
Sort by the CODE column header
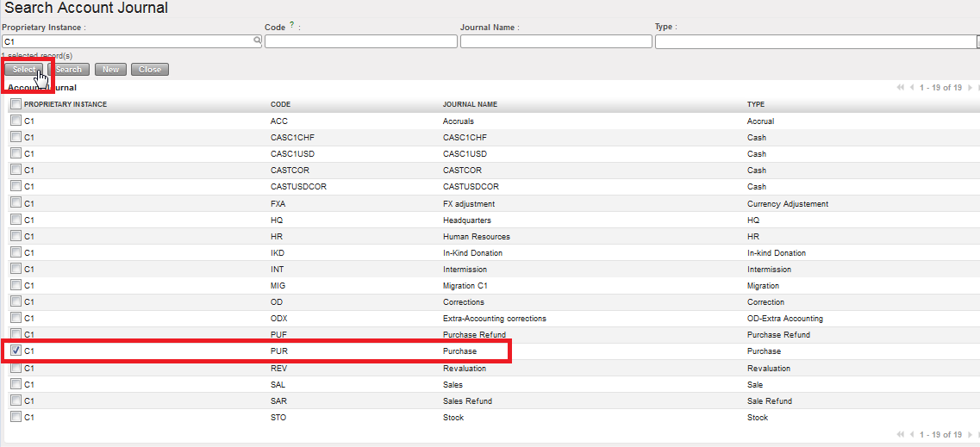[280, 104]
